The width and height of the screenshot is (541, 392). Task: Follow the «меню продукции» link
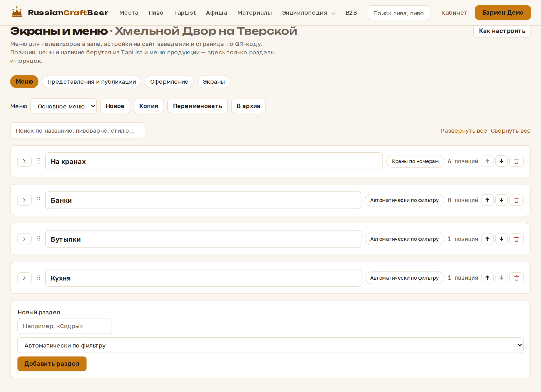(174, 52)
